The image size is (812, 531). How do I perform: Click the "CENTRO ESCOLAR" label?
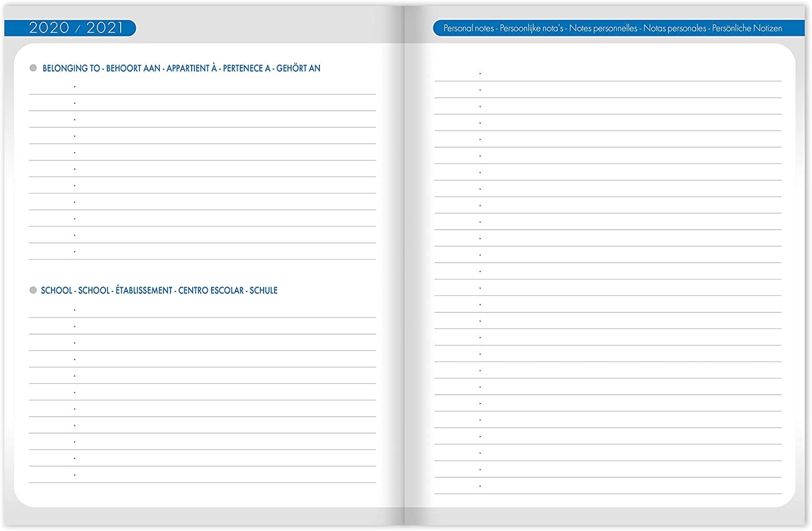(x=211, y=290)
